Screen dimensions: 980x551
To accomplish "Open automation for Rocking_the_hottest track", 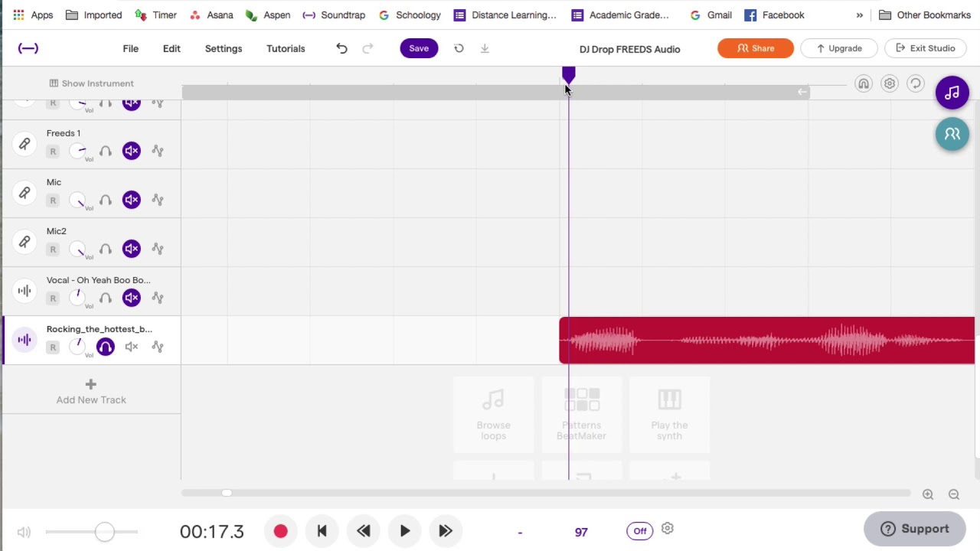I will [x=158, y=347].
